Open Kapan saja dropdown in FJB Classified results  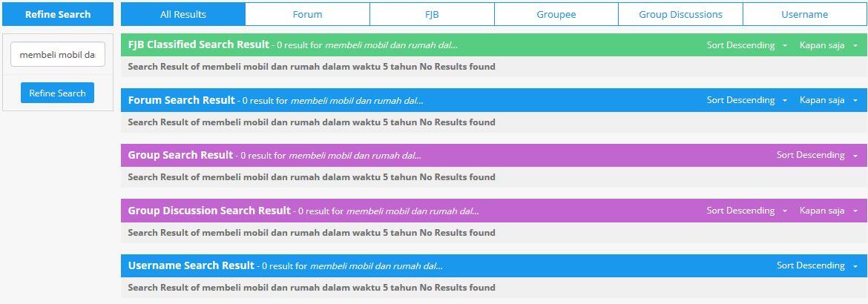828,45
